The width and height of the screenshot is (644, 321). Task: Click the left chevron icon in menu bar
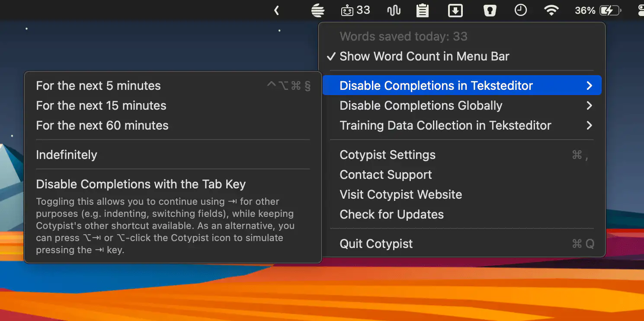276,10
